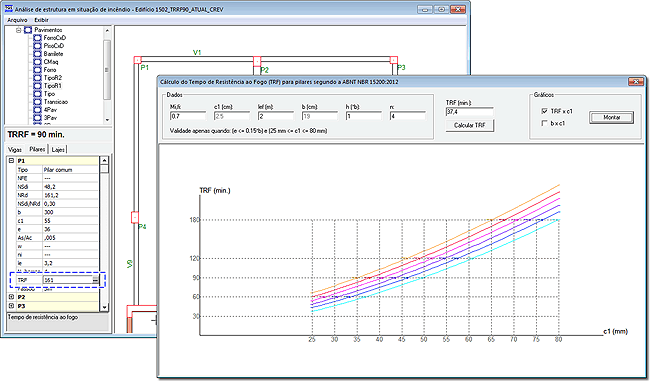Screen dimensions: 650x382
Task: Click pillar P4 marker in the drawing
Action: coord(135,217)
